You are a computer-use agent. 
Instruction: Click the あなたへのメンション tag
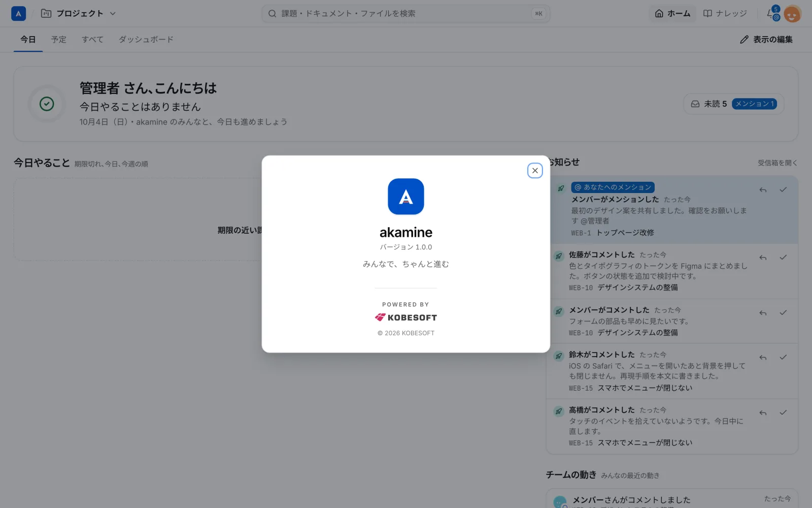coord(613,187)
